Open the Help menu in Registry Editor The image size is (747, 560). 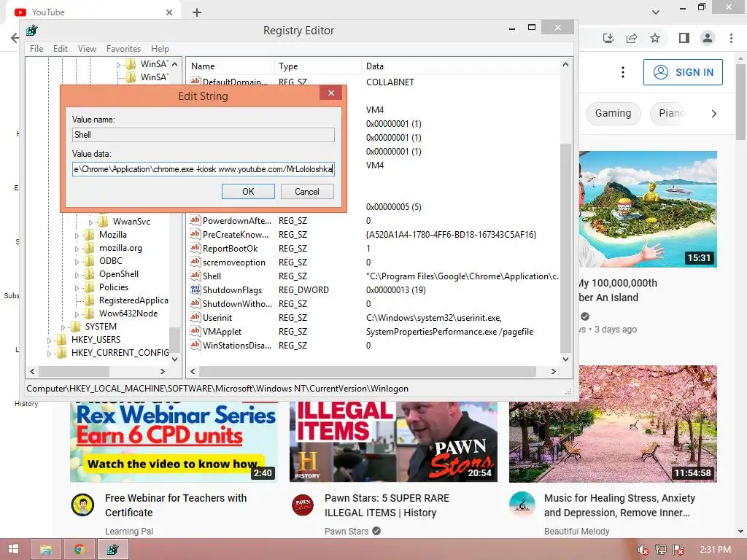(160, 49)
